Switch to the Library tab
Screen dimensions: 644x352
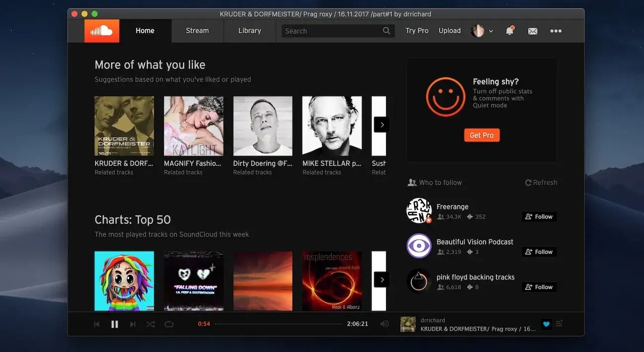(x=249, y=31)
